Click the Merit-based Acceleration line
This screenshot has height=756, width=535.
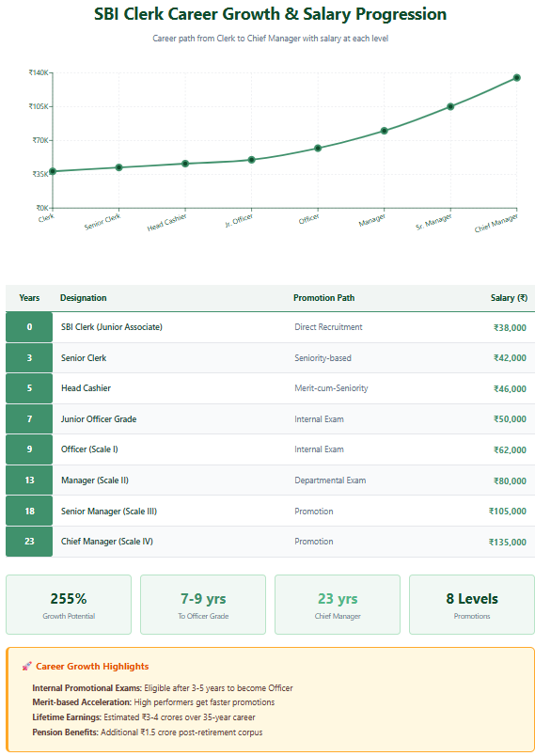pyautogui.click(x=153, y=702)
